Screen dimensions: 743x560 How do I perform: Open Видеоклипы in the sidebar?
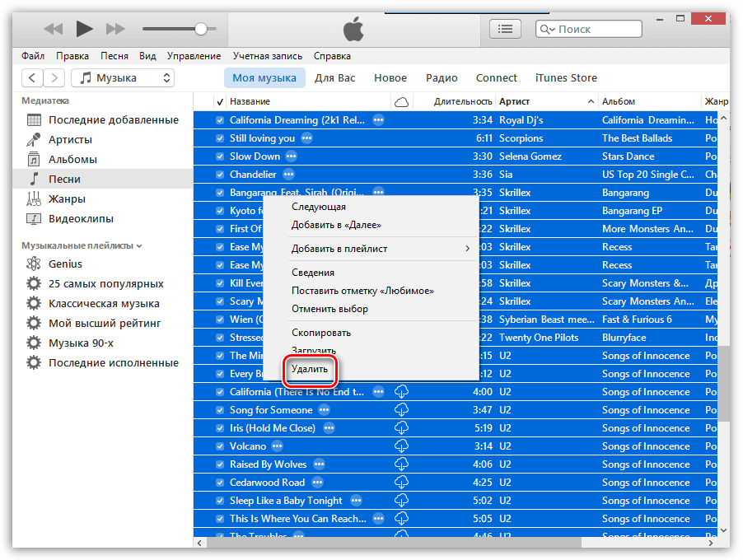(x=102, y=219)
